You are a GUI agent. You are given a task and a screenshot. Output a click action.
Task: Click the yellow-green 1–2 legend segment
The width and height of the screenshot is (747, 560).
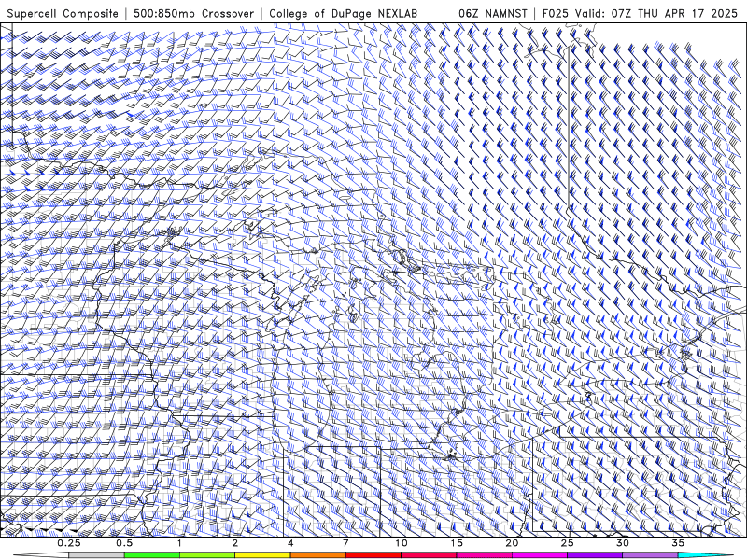coord(207,555)
